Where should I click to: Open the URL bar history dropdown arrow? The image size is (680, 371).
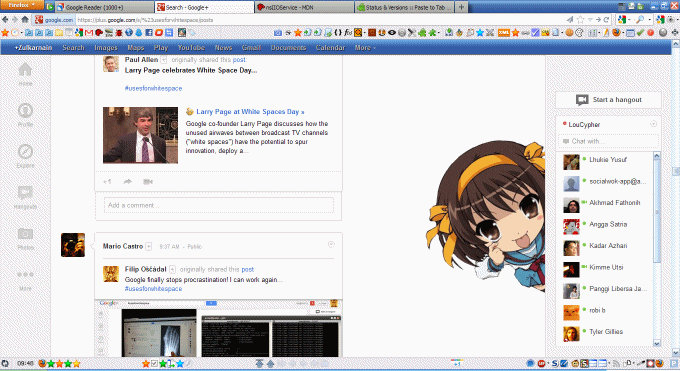click(590, 20)
